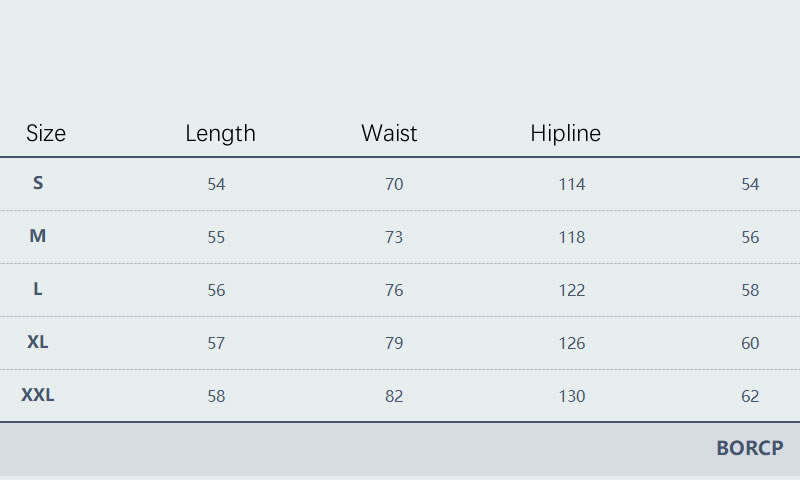Click the XXL size row label
Viewport: 800px width, 480px height.
pyautogui.click(x=38, y=395)
